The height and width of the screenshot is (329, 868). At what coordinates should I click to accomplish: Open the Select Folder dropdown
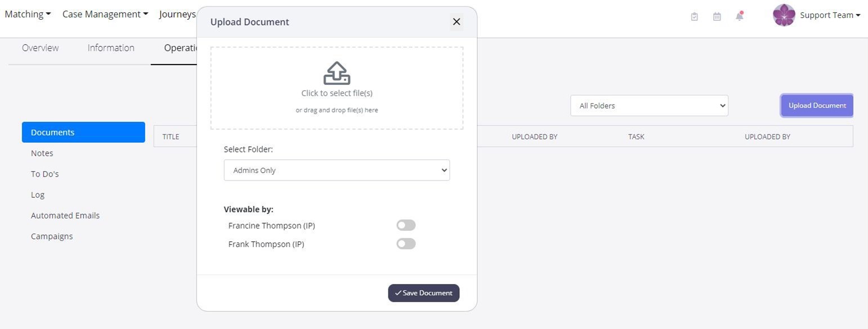pyautogui.click(x=336, y=170)
